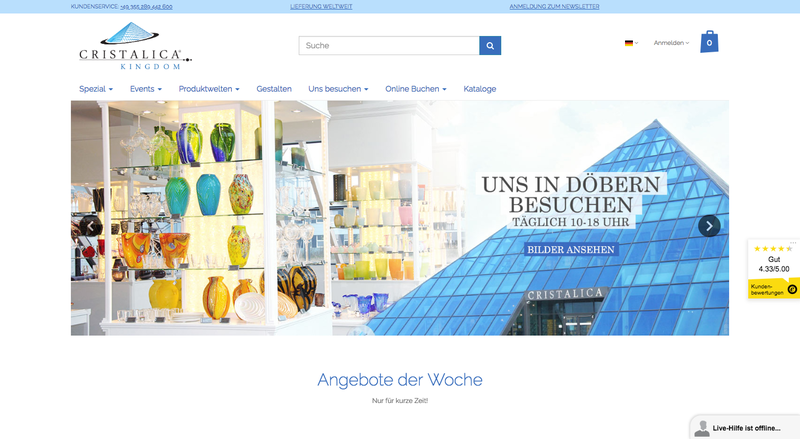
Task: Click the Suche search input field
Action: tap(389, 45)
